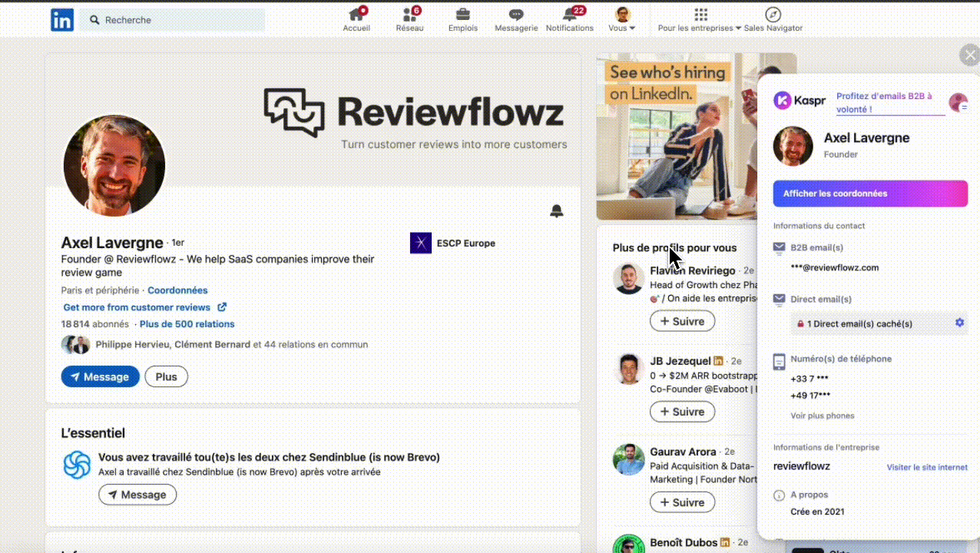This screenshot has width=980, height=553.
Task: Click Gaurav Arora's avatar
Action: coord(628,459)
